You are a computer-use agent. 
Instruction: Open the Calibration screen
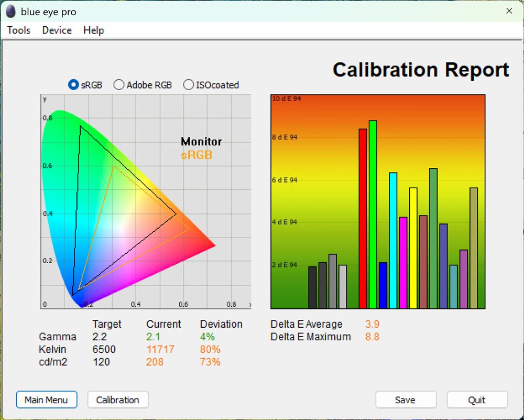(x=117, y=400)
